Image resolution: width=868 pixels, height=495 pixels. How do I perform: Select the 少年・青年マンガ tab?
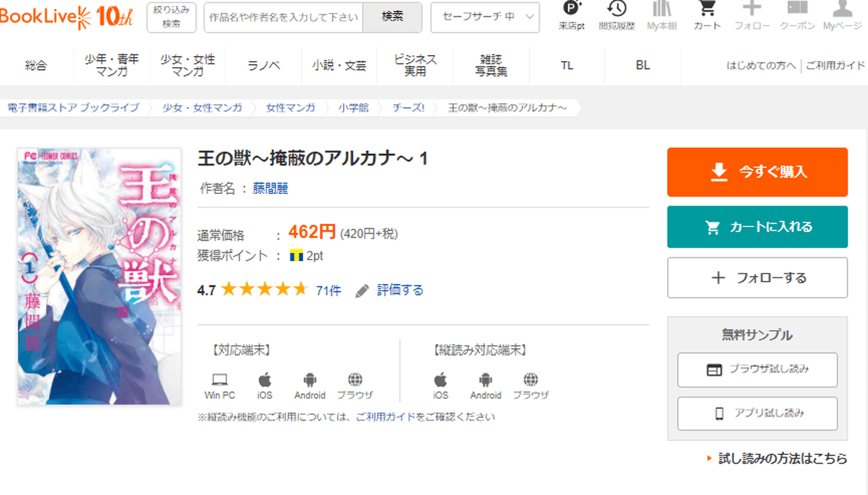112,65
